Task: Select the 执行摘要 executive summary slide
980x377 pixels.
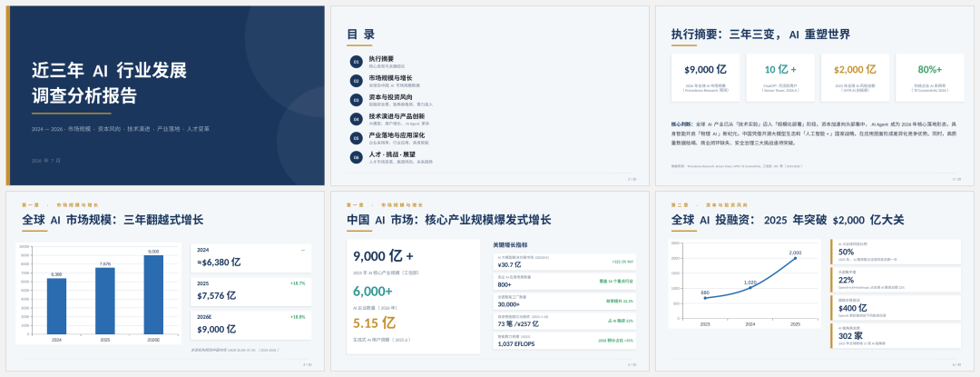Action: [814, 95]
